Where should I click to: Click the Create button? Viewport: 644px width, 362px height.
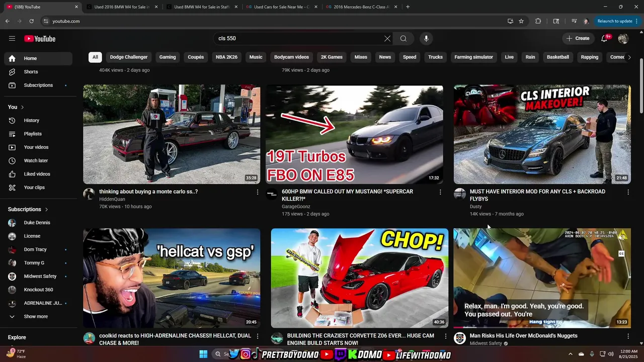tap(578, 39)
